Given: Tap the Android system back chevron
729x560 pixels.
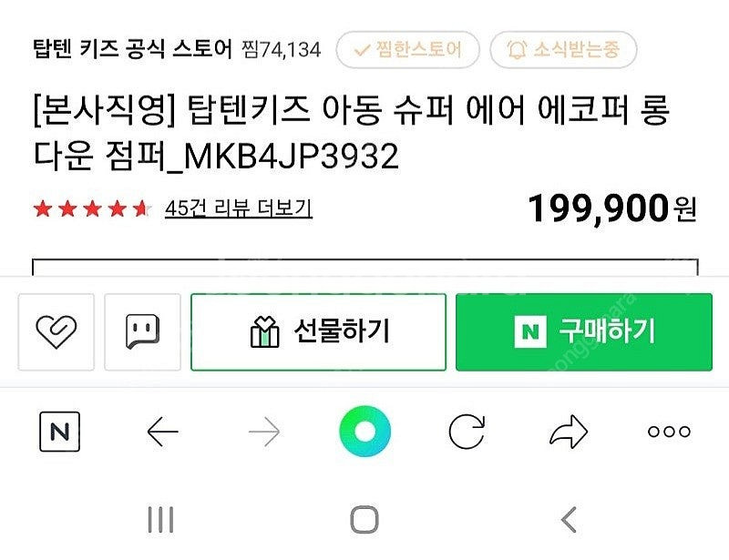Looking at the screenshot, I should pos(569,520).
